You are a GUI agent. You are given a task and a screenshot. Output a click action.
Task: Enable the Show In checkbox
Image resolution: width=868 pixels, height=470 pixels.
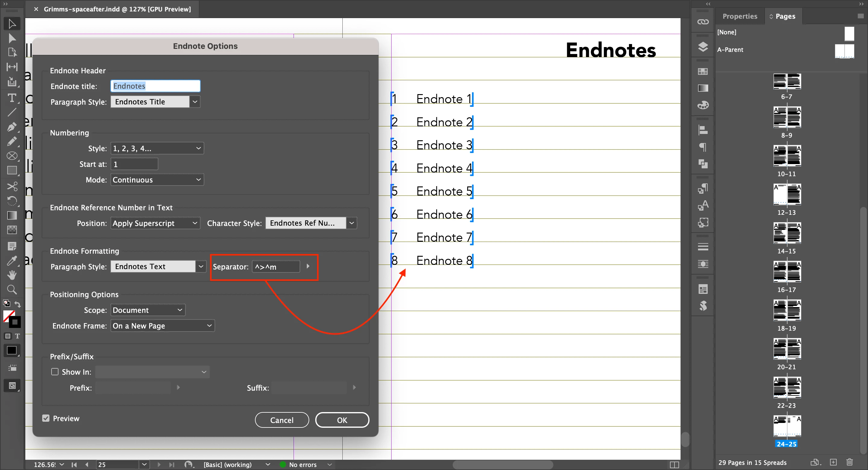tap(55, 372)
